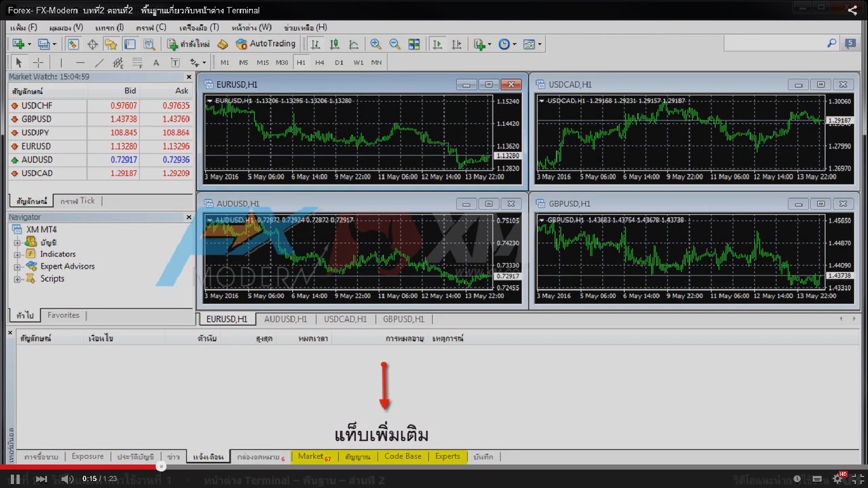This screenshot has width=868, height=488.
Task: Select the Trendline tool
Action: pyautogui.click(x=99, y=62)
